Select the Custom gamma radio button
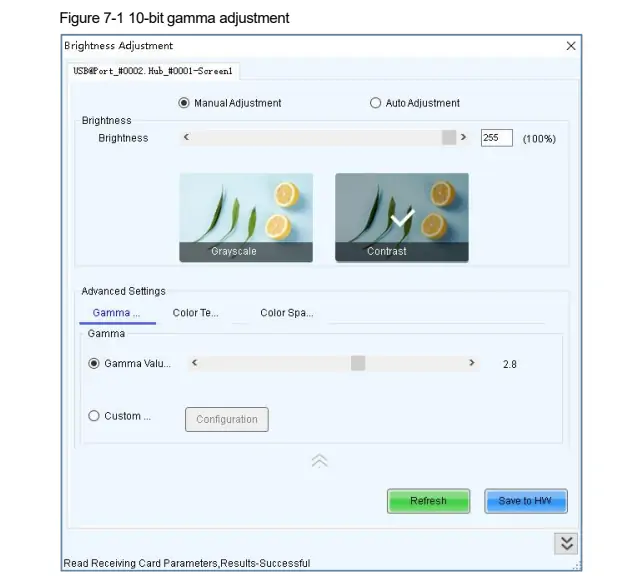This screenshot has width=631, height=582. [x=95, y=416]
